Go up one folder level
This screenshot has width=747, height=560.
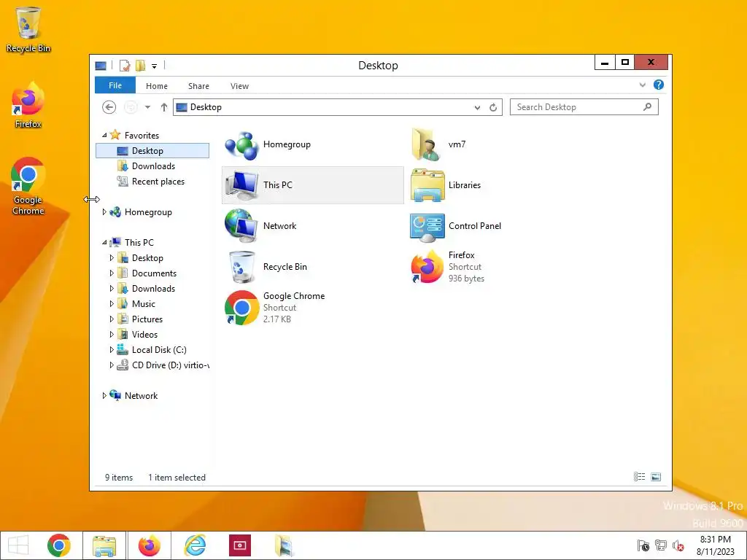(x=164, y=107)
